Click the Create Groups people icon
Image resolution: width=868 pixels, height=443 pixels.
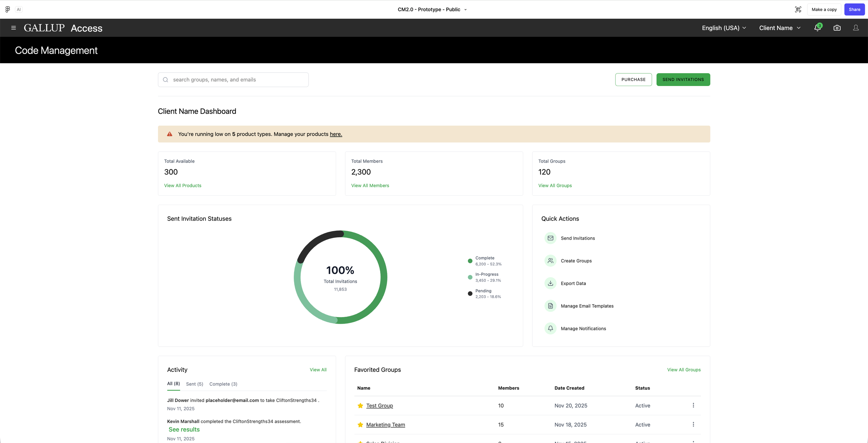click(x=550, y=261)
